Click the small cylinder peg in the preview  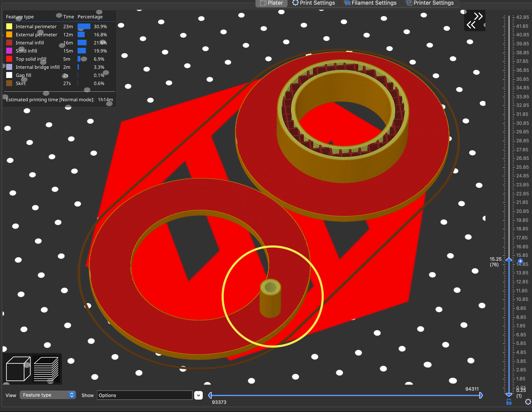click(x=270, y=299)
